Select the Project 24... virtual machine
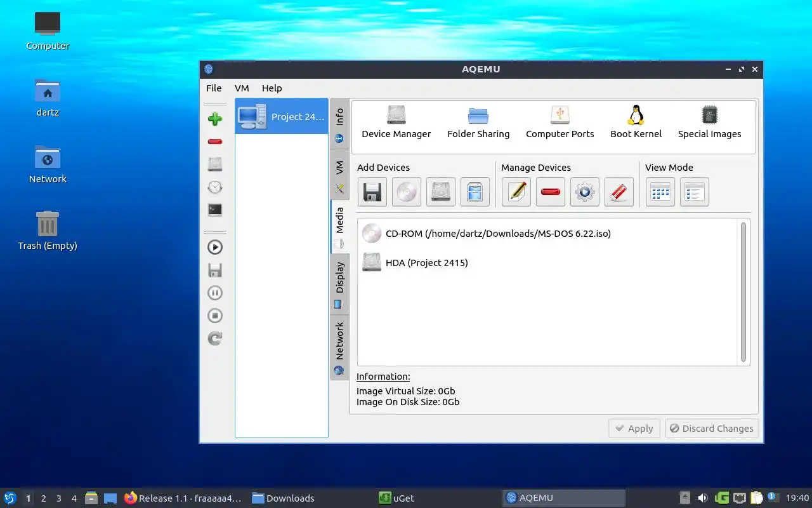Image resolution: width=812 pixels, height=508 pixels. (282, 116)
